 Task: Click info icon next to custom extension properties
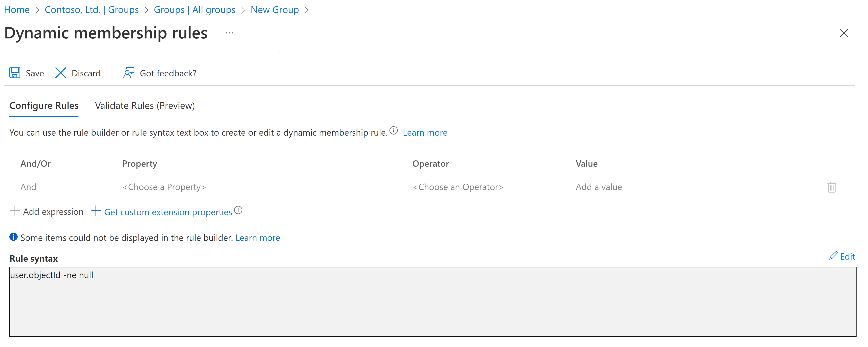[238, 210]
